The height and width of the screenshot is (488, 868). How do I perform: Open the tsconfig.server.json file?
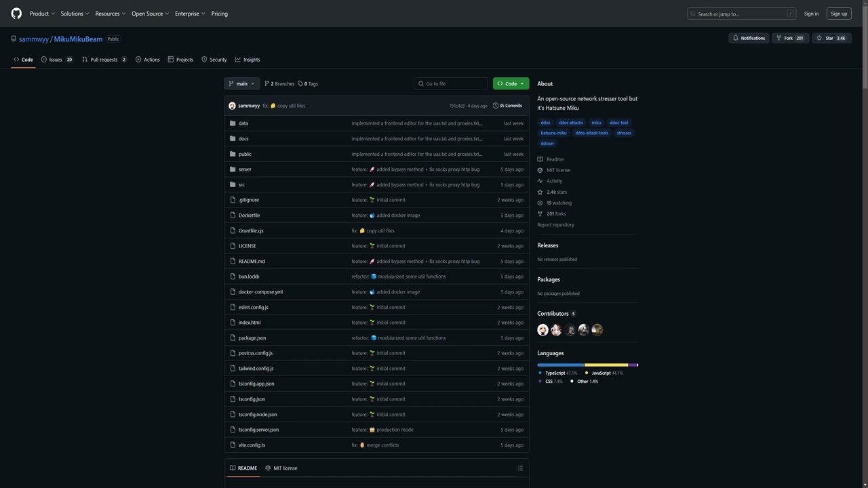[x=258, y=430]
